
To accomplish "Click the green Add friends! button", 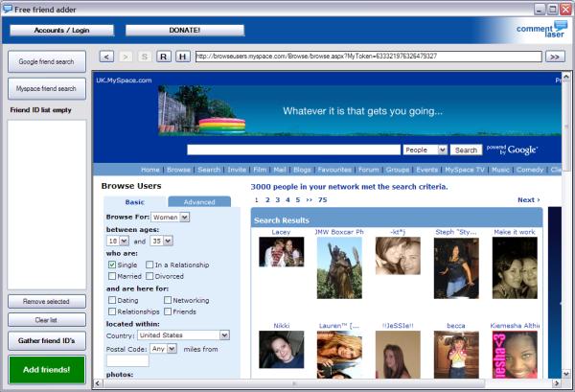I will tap(47, 370).
